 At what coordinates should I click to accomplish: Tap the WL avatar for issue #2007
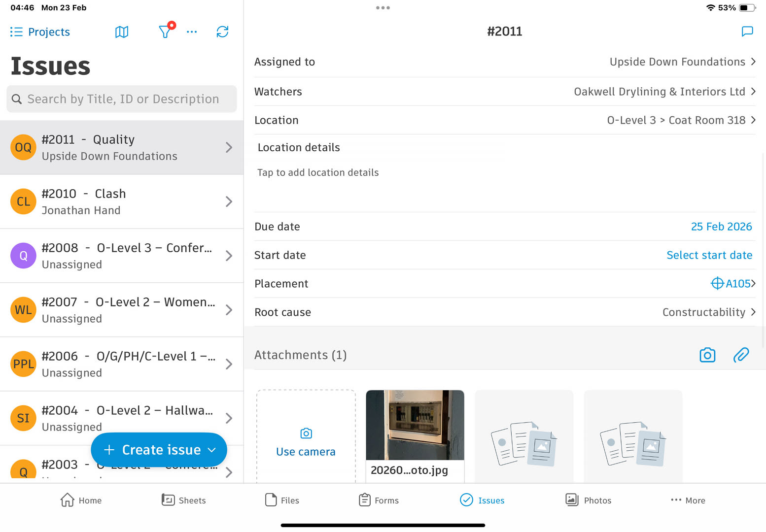coord(23,310)
